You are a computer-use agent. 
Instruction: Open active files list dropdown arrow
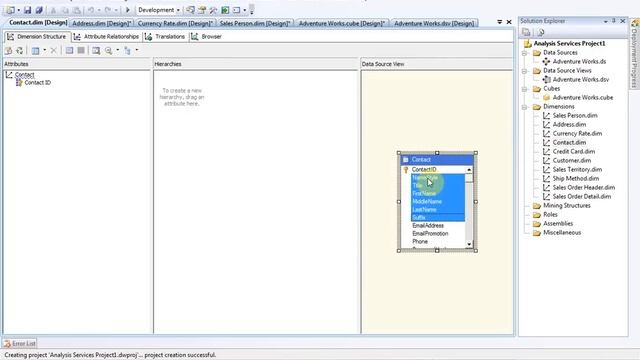coord(500,22)
